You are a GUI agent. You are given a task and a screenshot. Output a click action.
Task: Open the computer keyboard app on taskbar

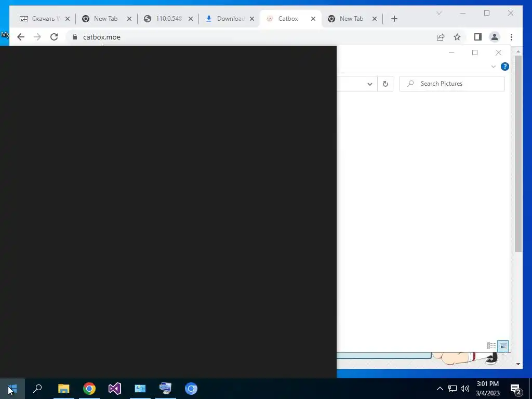(166, 389)
